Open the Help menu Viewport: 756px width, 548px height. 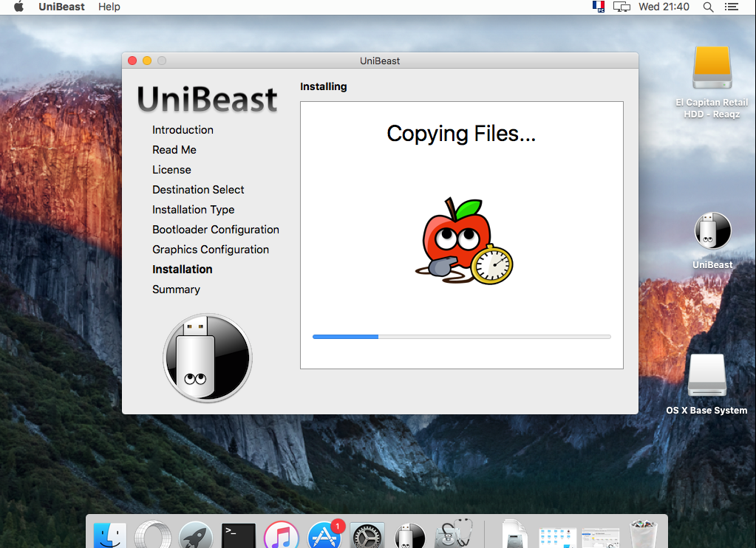[x=109, y=7]
